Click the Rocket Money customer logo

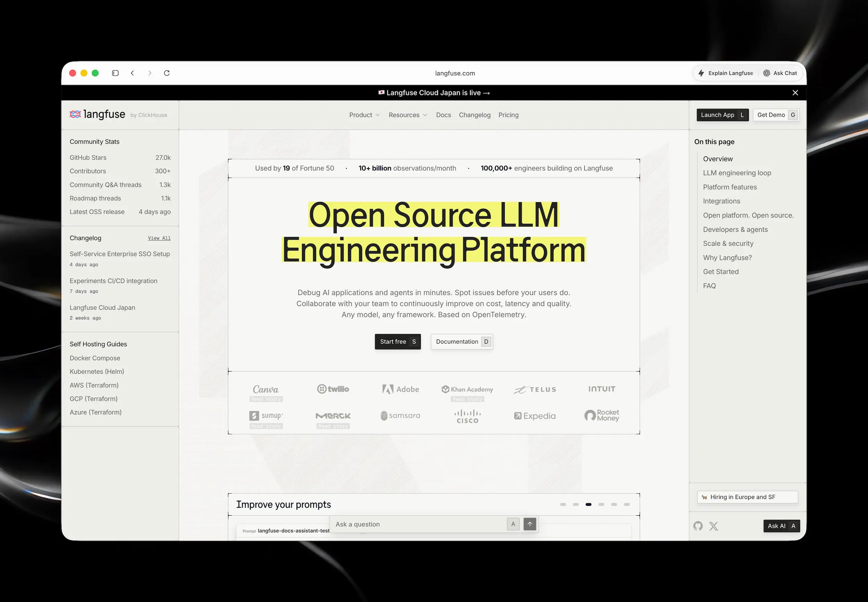pyautogui.click(x=602, y=416)
